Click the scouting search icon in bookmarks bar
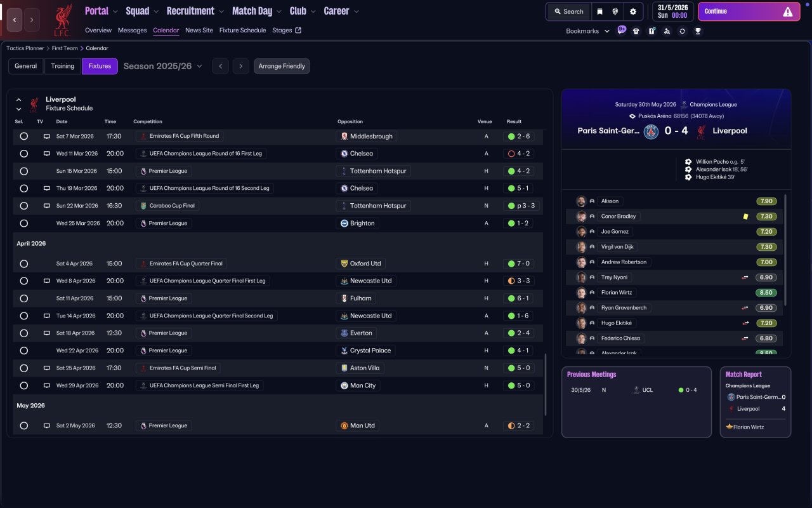 pyautogui.click(x=667, y=31)
